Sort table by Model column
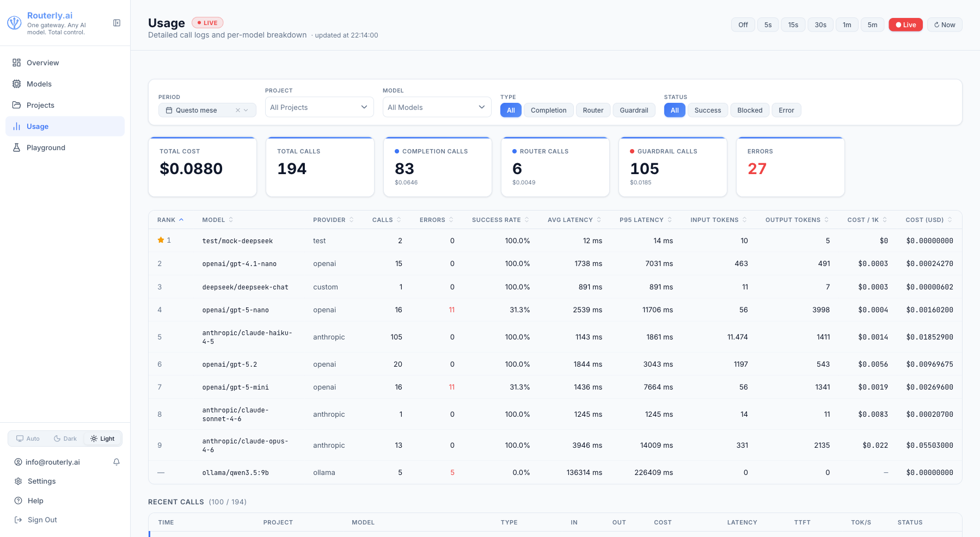This screenshot has height=537, width=980. click(x=217, y=220)
